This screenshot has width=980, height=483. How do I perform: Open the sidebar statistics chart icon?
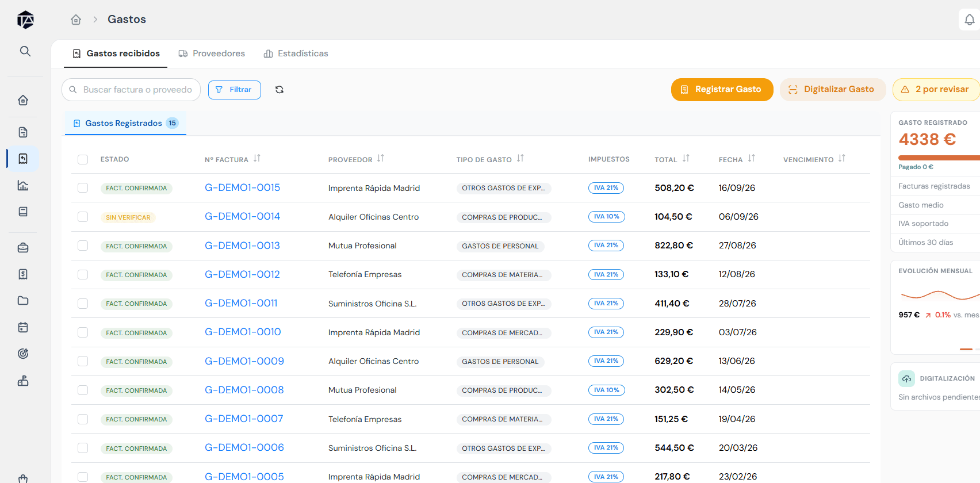click(x=23, y=185)
